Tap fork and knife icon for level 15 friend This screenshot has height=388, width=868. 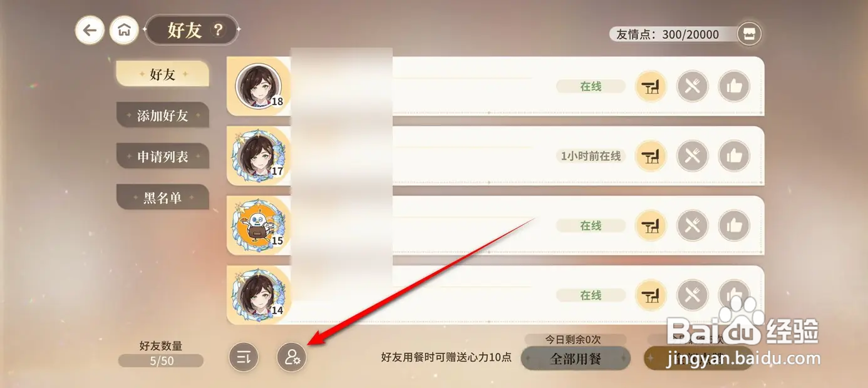point(693,225)
